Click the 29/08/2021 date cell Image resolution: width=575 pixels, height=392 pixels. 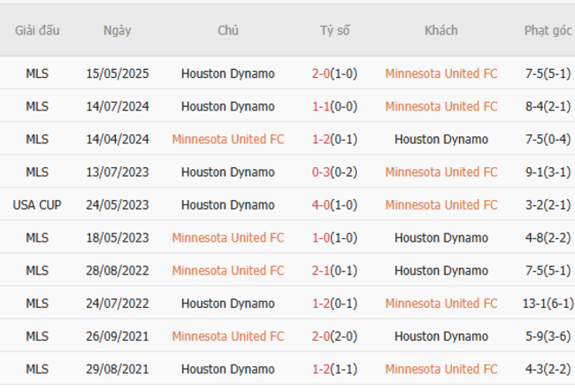[x=117, y=368]
